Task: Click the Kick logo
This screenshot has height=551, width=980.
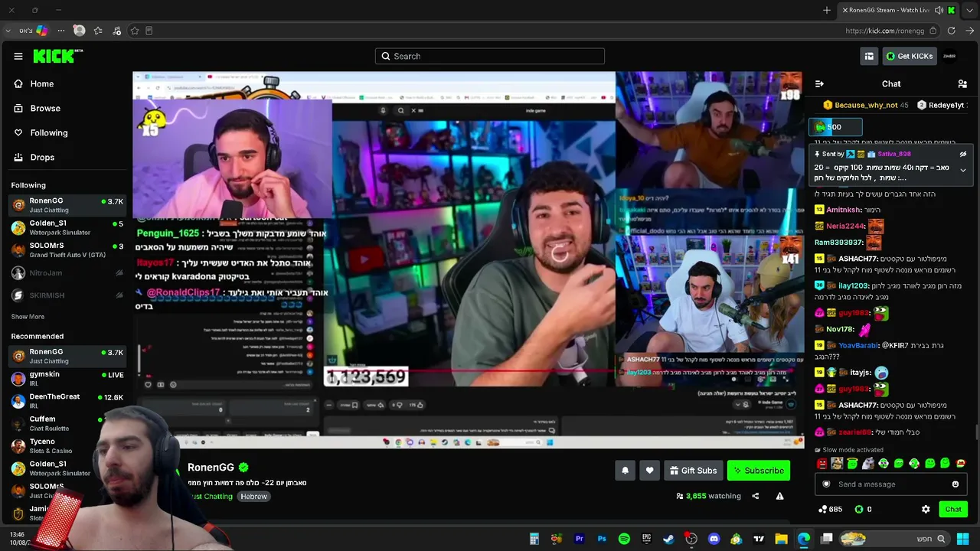Action: (x=58, y=56)
